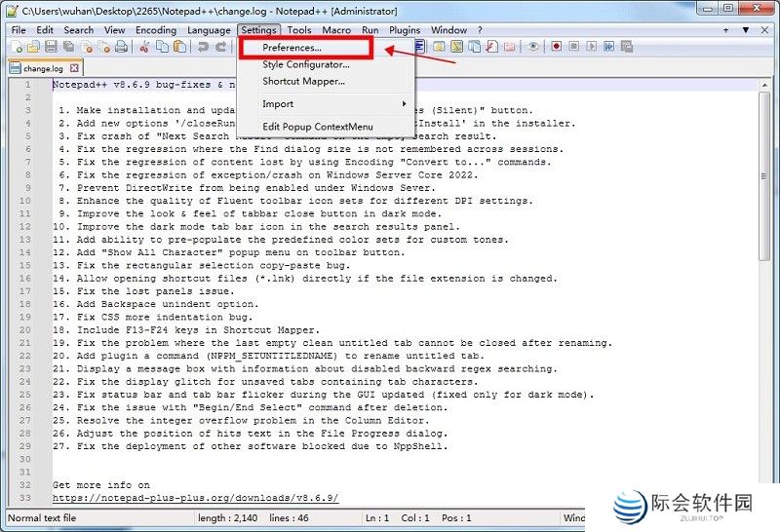The height and width of the screenshot is (532, 780).
Task: Click the vertical scrollbar up arrow
Action: (x=764, y=85)
